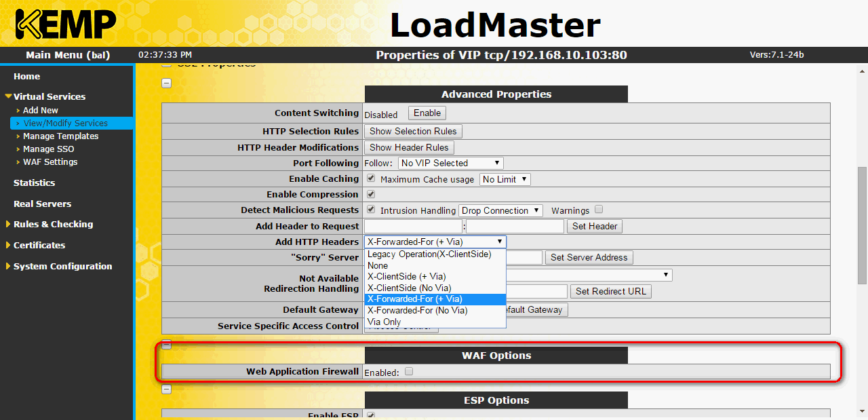Collapse the Virtual Services menu arrow
This screenshot has height=420, width=868.
(x=8, y=97)
